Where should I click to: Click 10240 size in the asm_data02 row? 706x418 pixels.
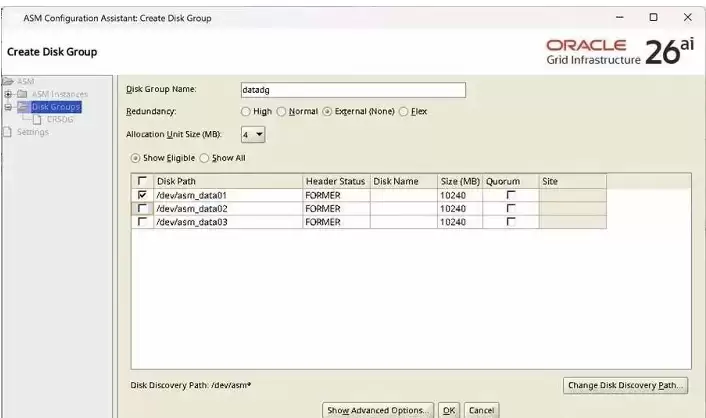click(x=460, y=209)
